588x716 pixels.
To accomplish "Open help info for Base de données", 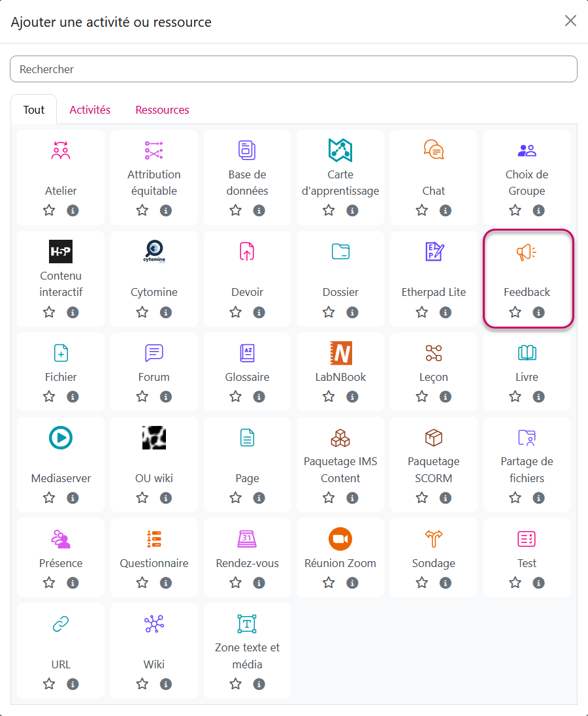I will 259,210.
